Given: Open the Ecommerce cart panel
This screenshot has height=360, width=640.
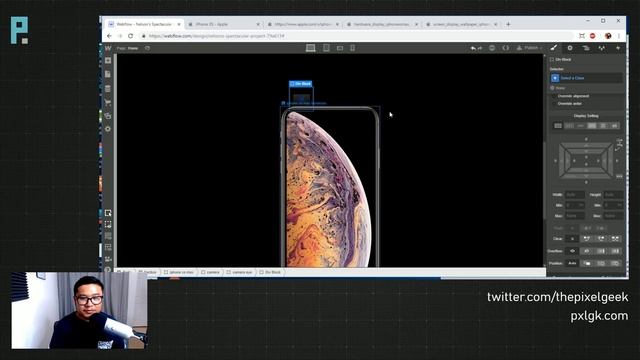Looking at the screenshot, I should point(108,102).
